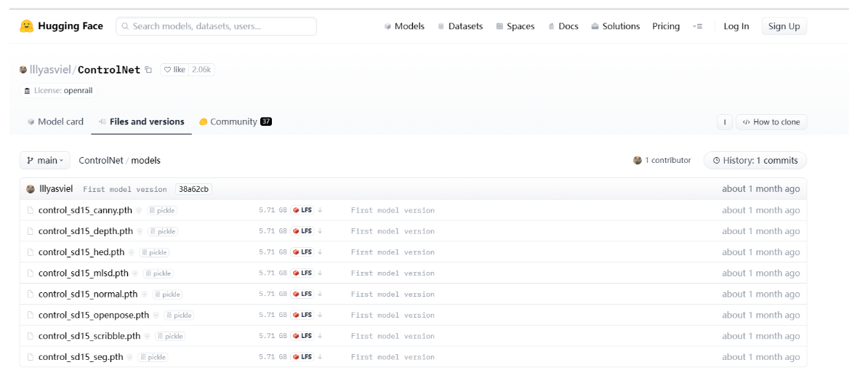Click the pickle badge next to control_sd15_openpose.pth

pyautogui.click(x=179, y=316)
